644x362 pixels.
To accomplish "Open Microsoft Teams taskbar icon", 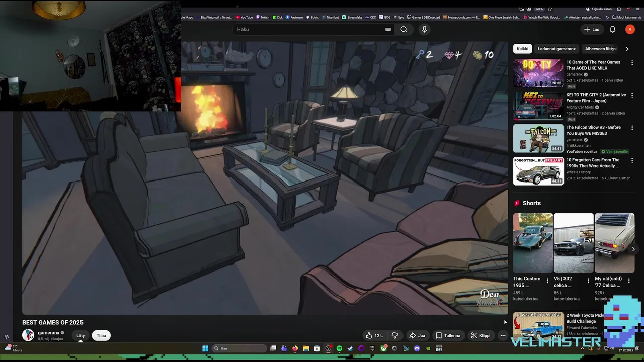I will [x=284, y=348].
